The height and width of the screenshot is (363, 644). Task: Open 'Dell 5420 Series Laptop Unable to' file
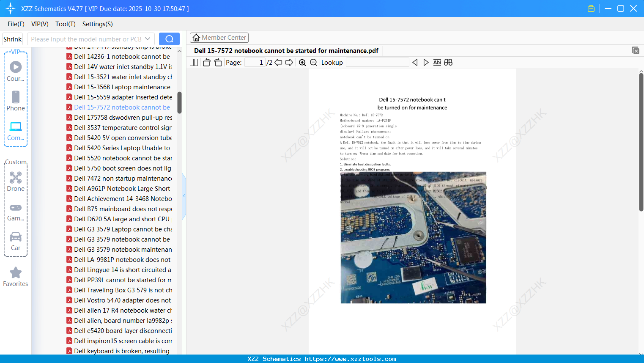pos(119,148)
